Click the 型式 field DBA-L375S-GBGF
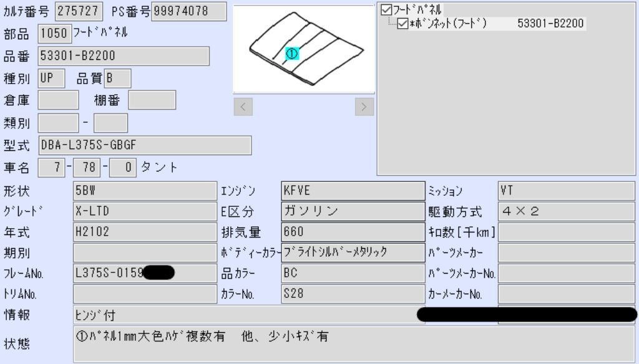This screenshot has height=364, width=639. pos(145,145)
